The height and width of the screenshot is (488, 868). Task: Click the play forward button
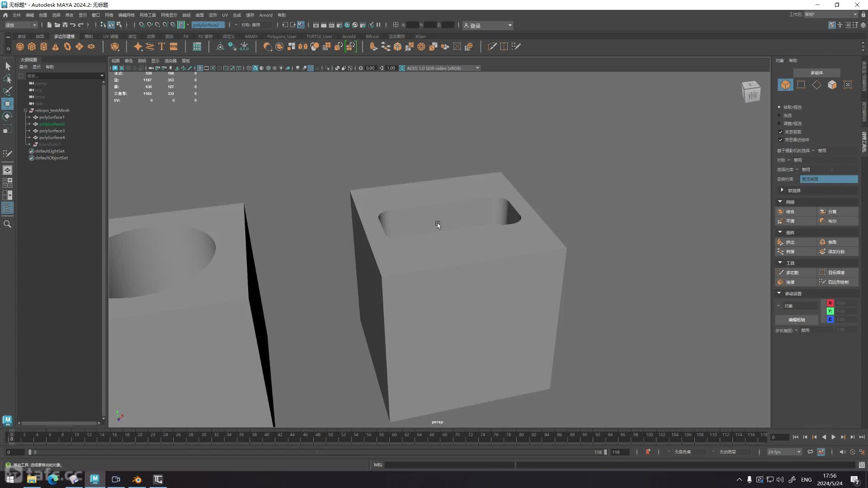coord(833,437)
